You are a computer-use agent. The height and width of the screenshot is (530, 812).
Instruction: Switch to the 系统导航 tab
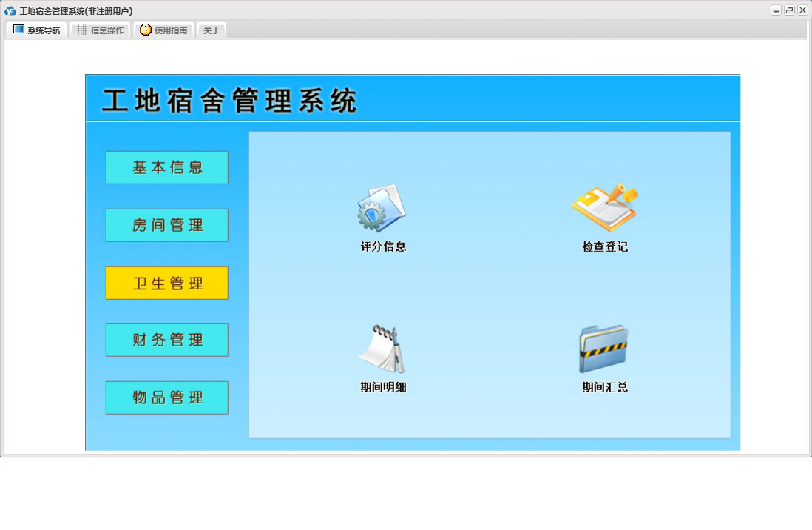36,30
